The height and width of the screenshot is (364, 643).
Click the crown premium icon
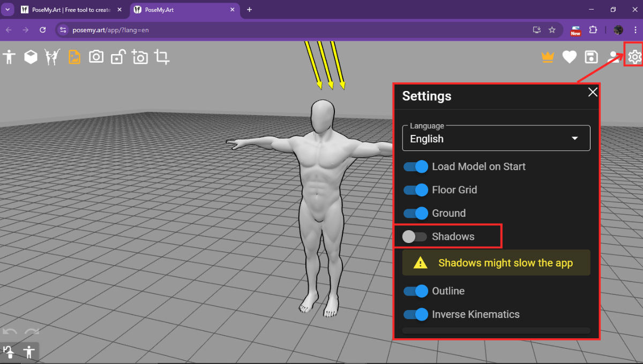click(x=548, y=56)
